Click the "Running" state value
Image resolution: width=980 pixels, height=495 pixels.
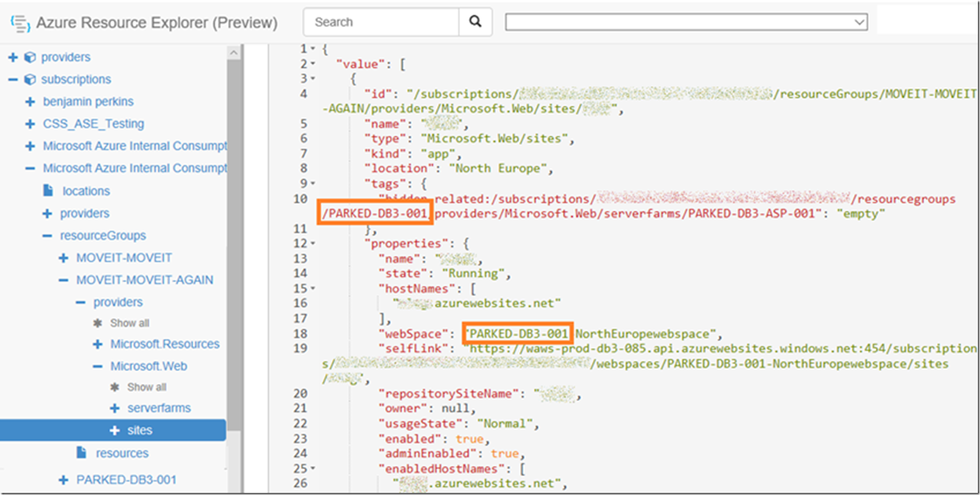click(473, 273)
